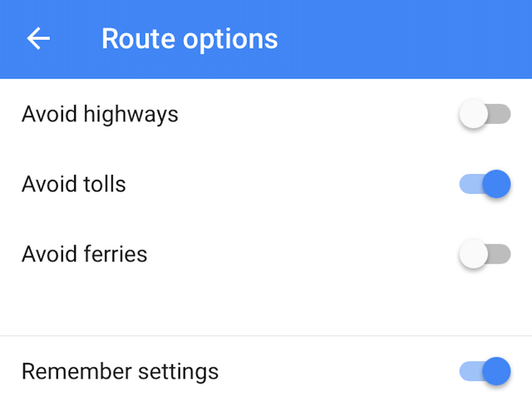Tap the "Remember settings" text label
532x401 pixels.
point(120,371)
